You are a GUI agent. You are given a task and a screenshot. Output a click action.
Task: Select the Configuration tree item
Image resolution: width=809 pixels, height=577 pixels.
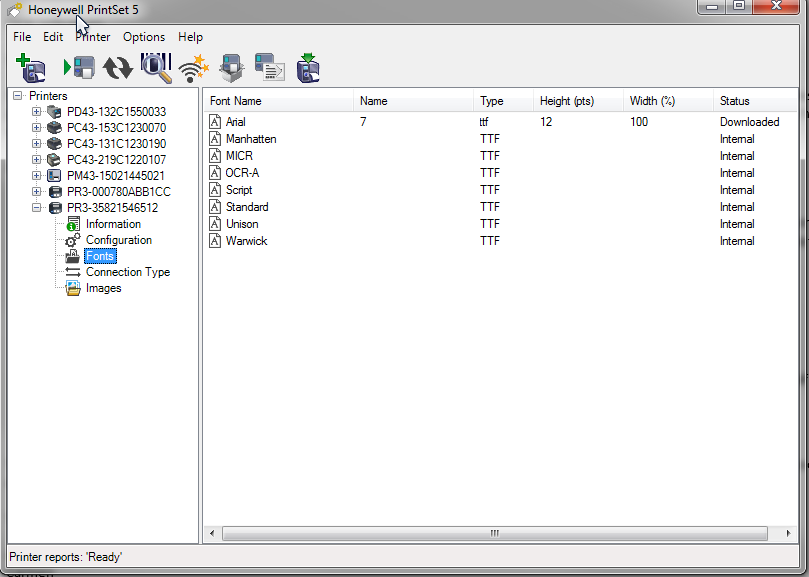click(119, 240)
